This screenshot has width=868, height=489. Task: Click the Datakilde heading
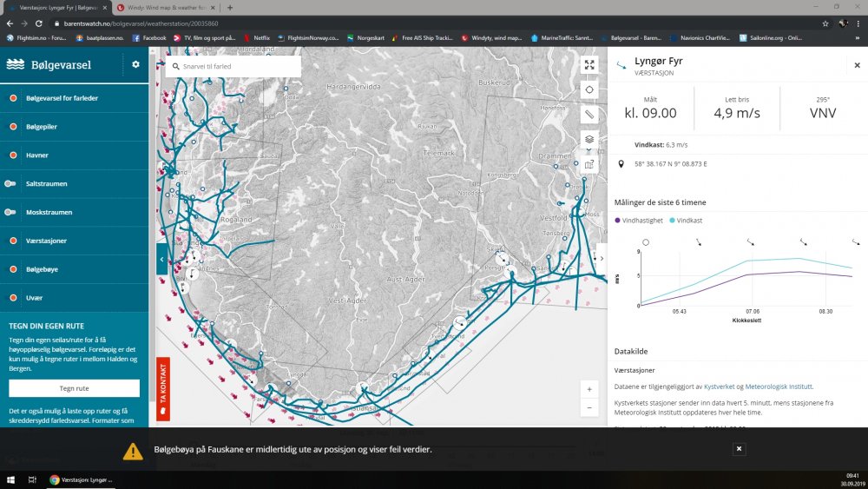[x=631, y=351]
